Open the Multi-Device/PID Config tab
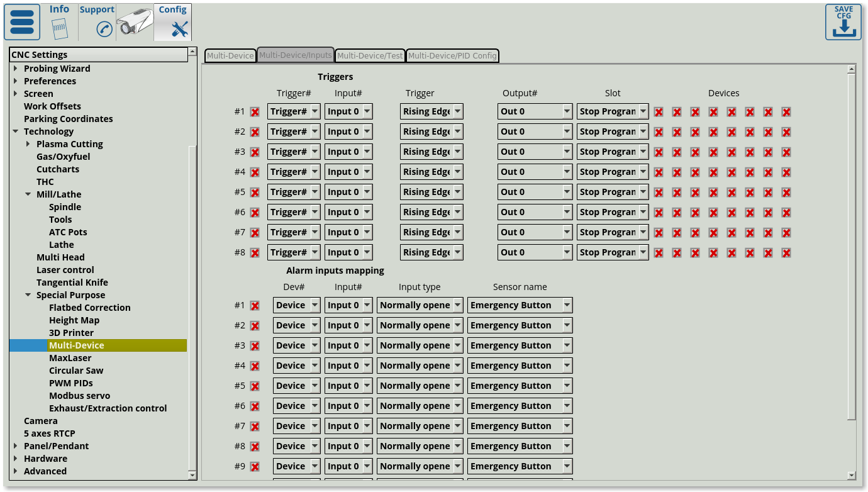Image resolution: width=868 pixels, height=492 pixels. click(452, 56)
